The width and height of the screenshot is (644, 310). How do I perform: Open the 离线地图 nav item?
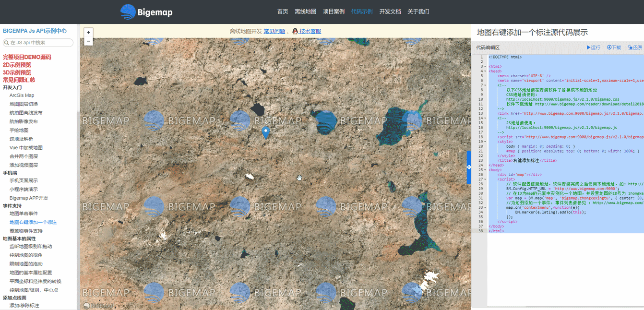pyautogui.click(x=305, y=12)
